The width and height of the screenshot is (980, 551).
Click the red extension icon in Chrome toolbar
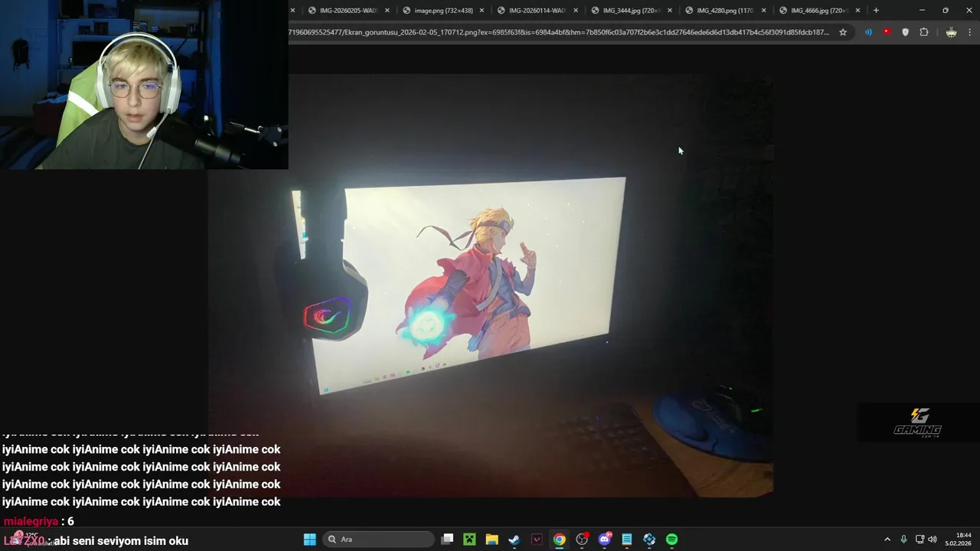point(887,32)
